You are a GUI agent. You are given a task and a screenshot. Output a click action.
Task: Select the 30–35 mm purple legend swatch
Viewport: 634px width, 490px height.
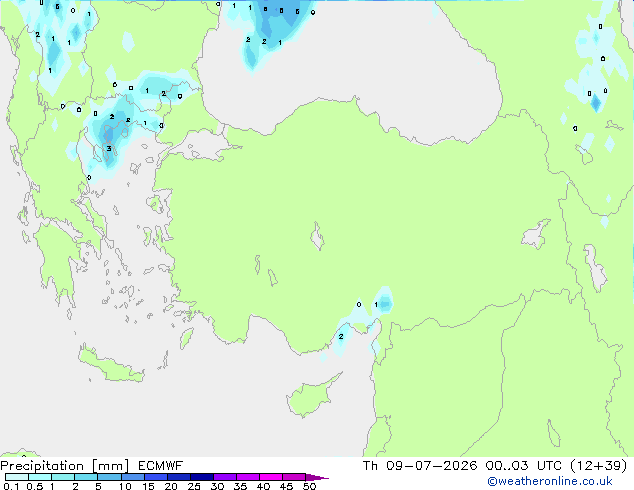[x=224, y=477]
